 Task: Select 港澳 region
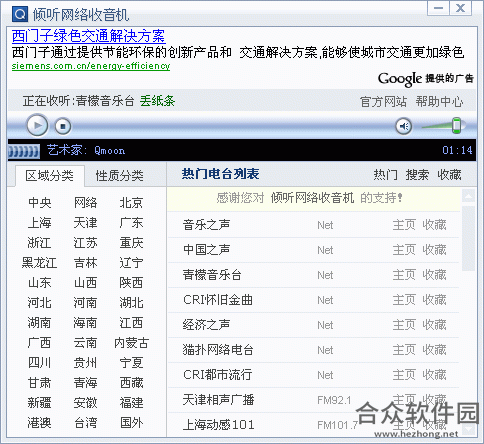pyautogui.click(x=39, y=423)
